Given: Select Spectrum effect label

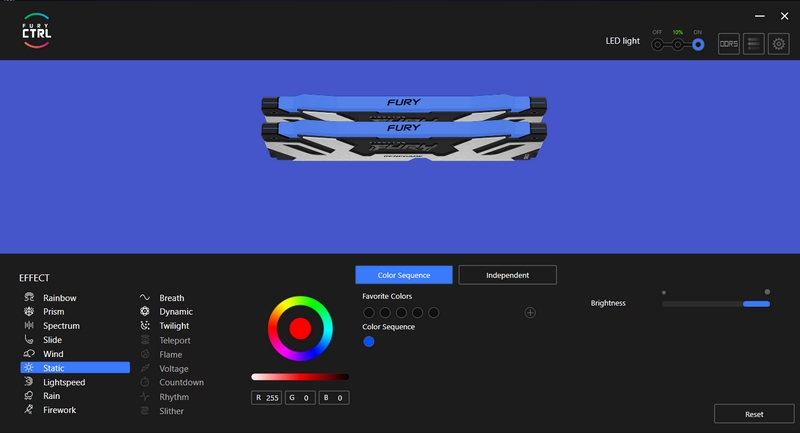Looking at the screenshot, I should coord(61,326).
